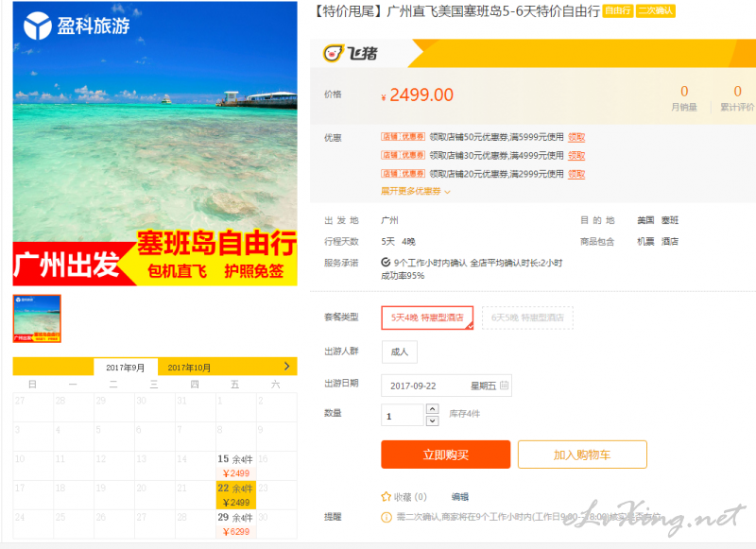Click the 加入购物车 button
The image size is (756, 549).
tap(582, 455)
